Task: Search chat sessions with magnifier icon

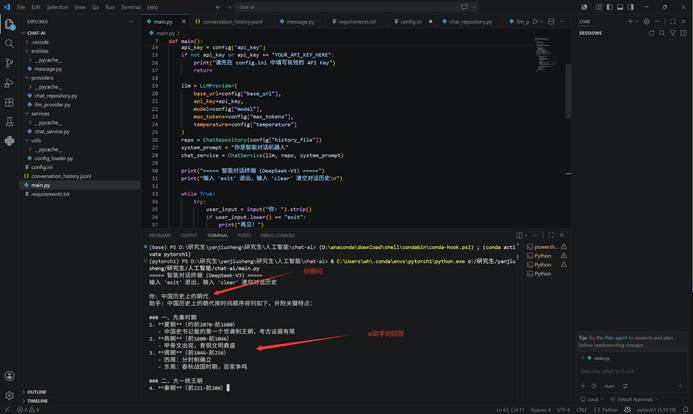Action: 662,33
